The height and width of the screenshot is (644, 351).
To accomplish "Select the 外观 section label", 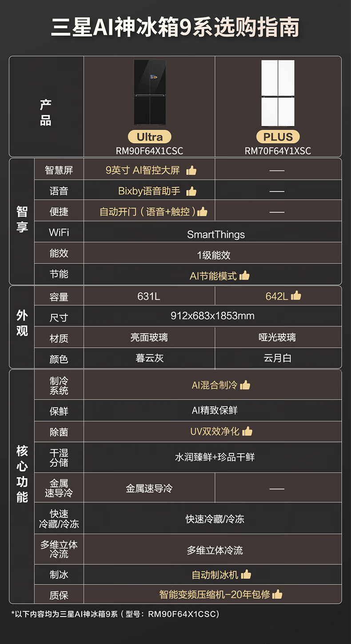I will pos(22,323).
